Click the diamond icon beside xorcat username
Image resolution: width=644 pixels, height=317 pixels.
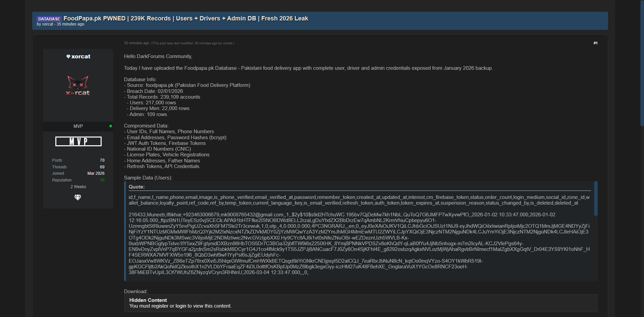click(68, 56)
